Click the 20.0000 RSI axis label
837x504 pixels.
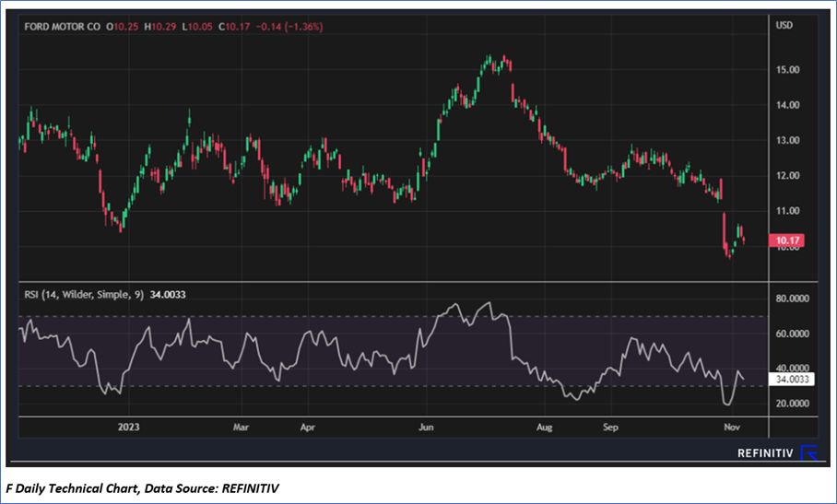click(792, 404)
